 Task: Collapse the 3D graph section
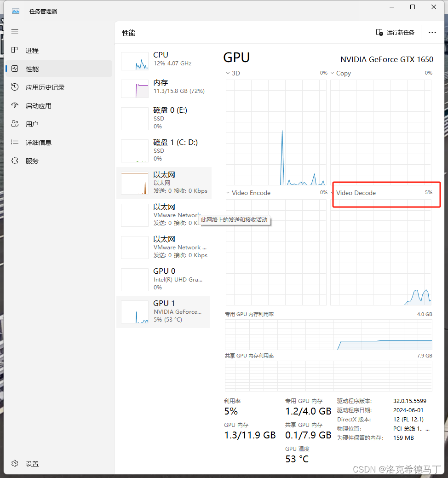point(228,73)
